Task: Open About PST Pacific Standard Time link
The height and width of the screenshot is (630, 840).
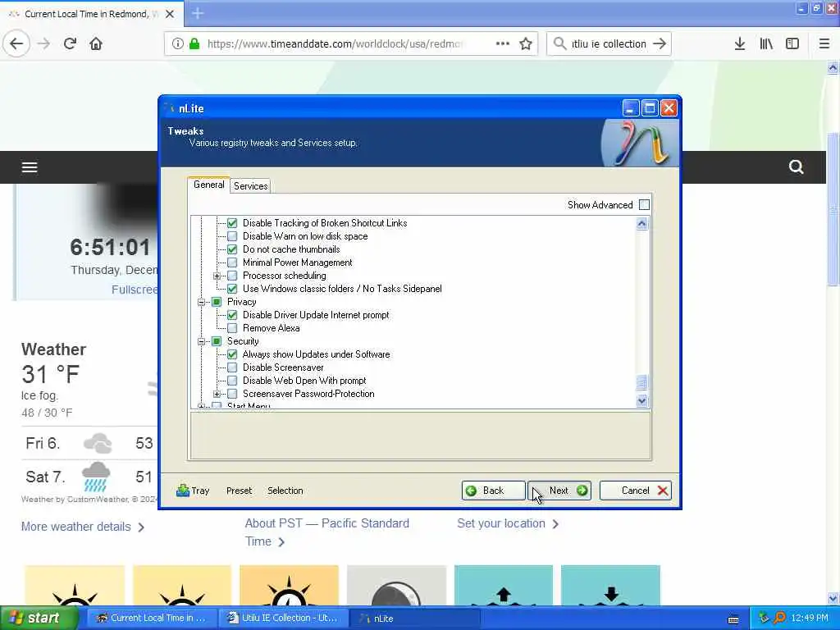Action: click(326, 532)
